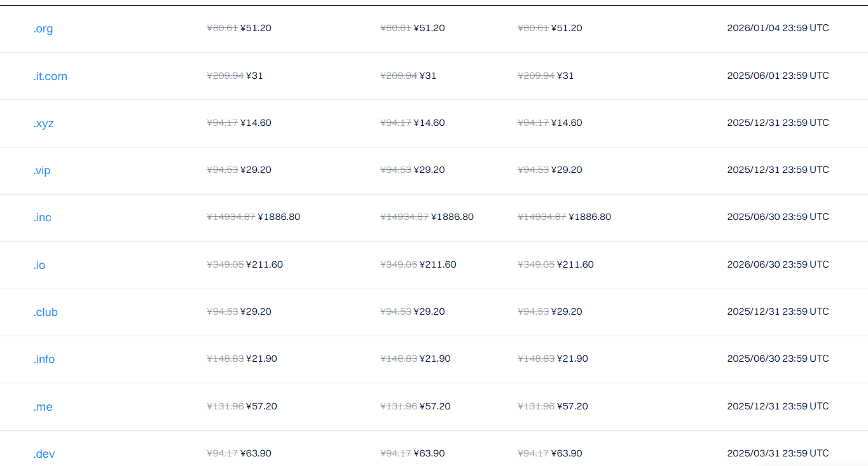Click the .org row's 2026/01/04 expiry date
The image size is (868, 466).
coord(778,28)
